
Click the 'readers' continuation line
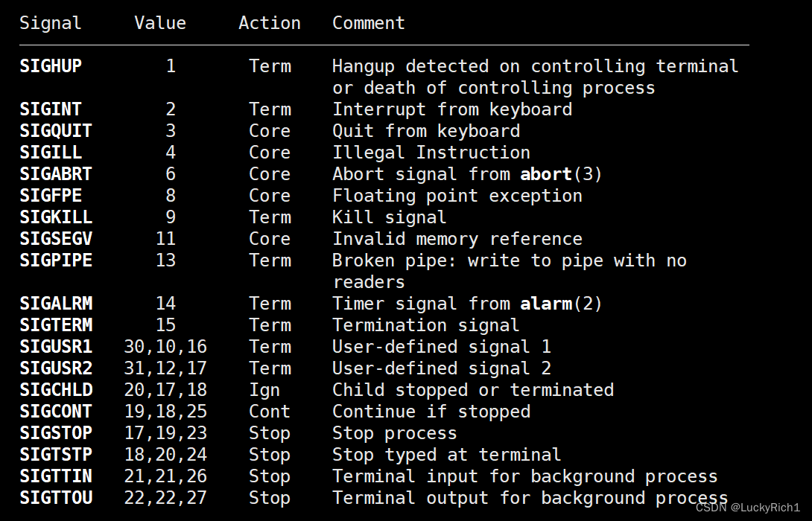(368, 283)
